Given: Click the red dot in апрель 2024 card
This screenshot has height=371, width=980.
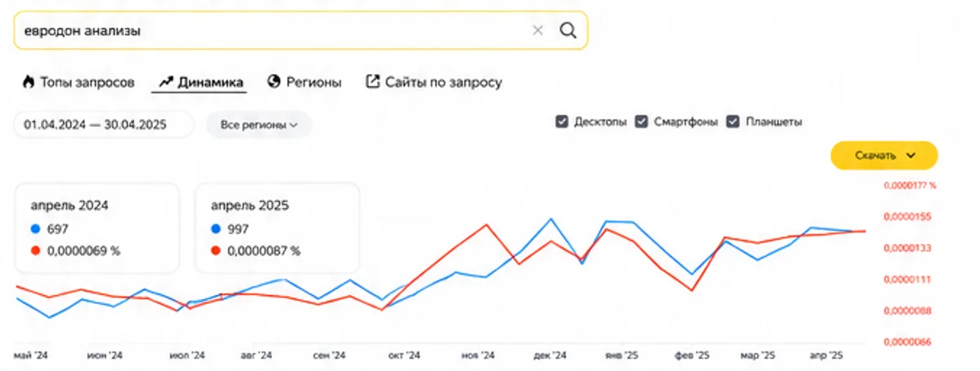Looking at the screenshot, I should pos(35,251).
